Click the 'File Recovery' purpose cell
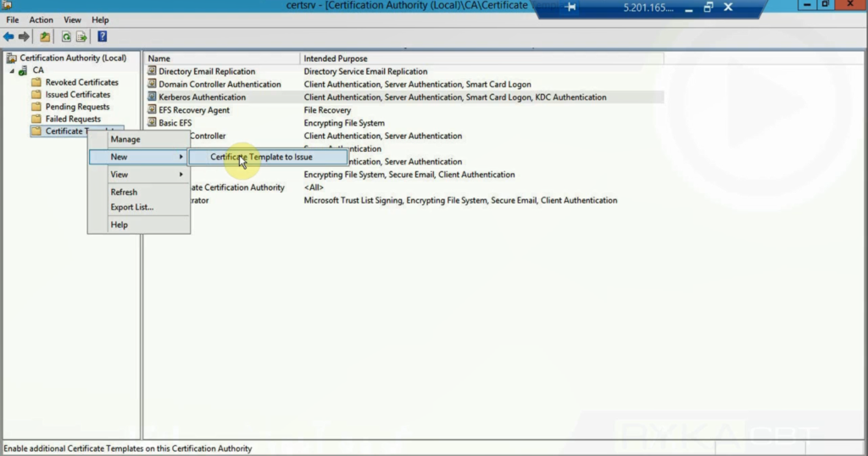The height and width of the screenshot is (456, 868). coord(327,109)
